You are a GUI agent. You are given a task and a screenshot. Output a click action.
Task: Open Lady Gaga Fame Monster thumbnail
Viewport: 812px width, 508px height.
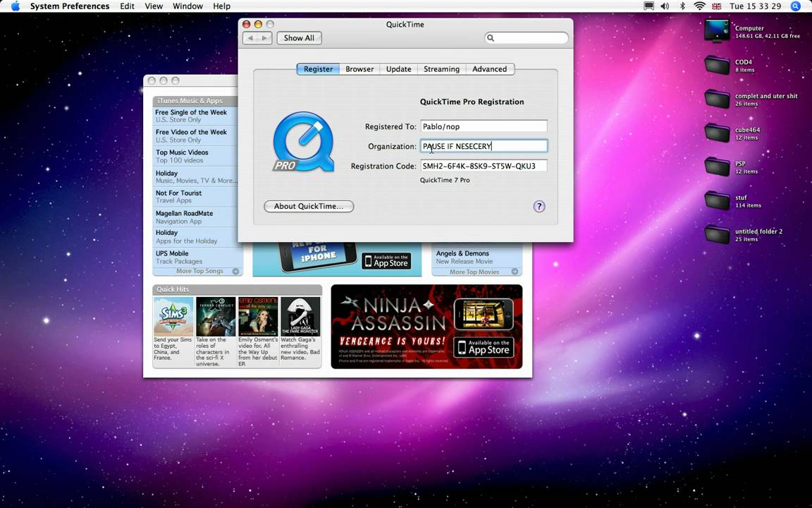(x=300, y=316)
